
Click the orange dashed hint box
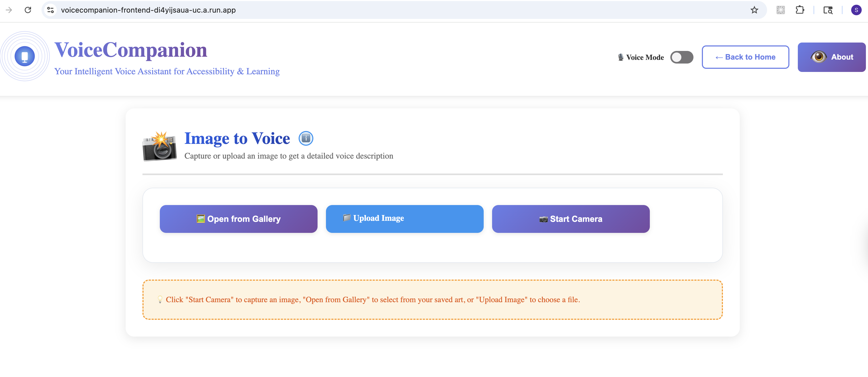[432, 300]
